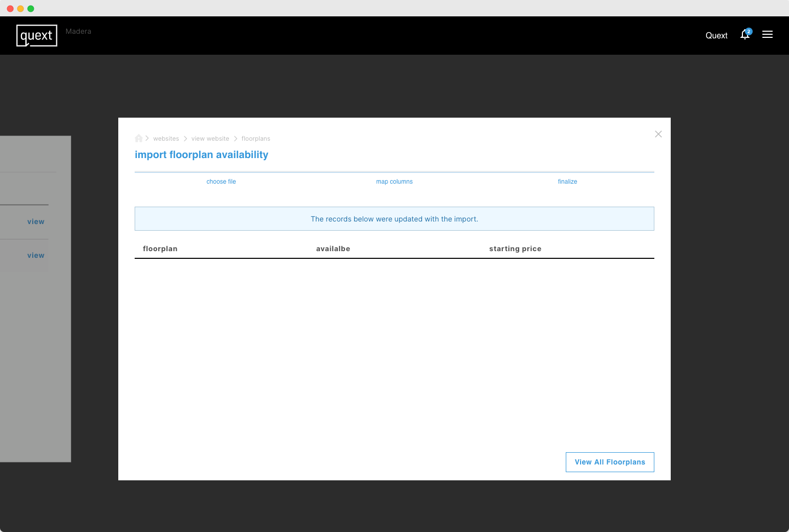The width and height of the screenshot is (789, 532).
Task: Click the Quext user name in the header
Action: point(716,35)
